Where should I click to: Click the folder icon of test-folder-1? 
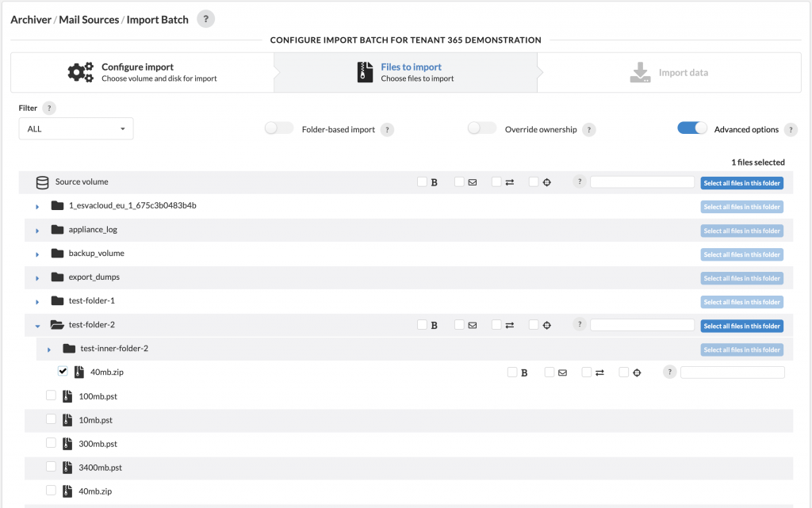(57, 300)
